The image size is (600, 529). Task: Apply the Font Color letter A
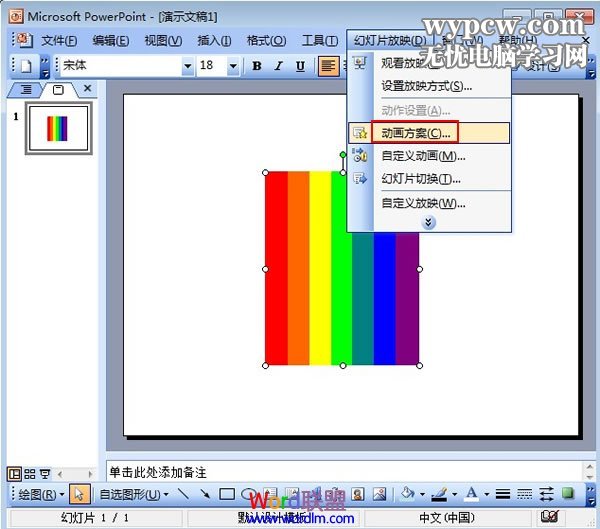click(471, 494)
